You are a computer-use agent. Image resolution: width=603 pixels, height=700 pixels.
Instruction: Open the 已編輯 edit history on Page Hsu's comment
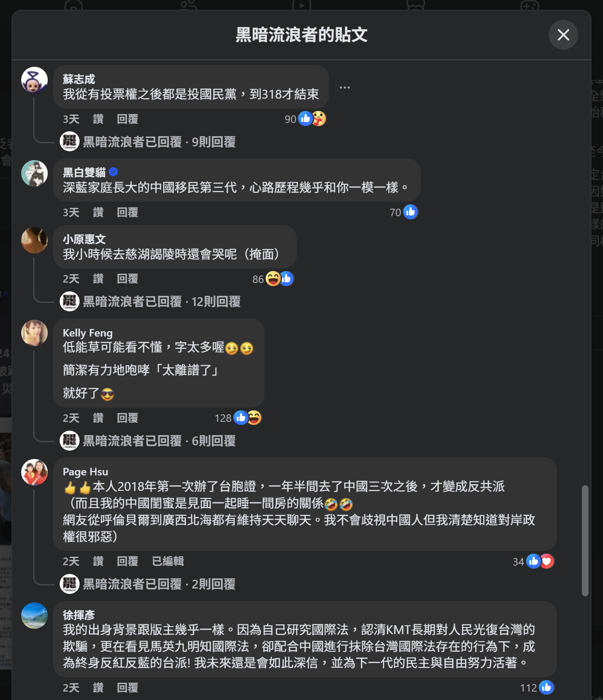[x=168, y=561]
